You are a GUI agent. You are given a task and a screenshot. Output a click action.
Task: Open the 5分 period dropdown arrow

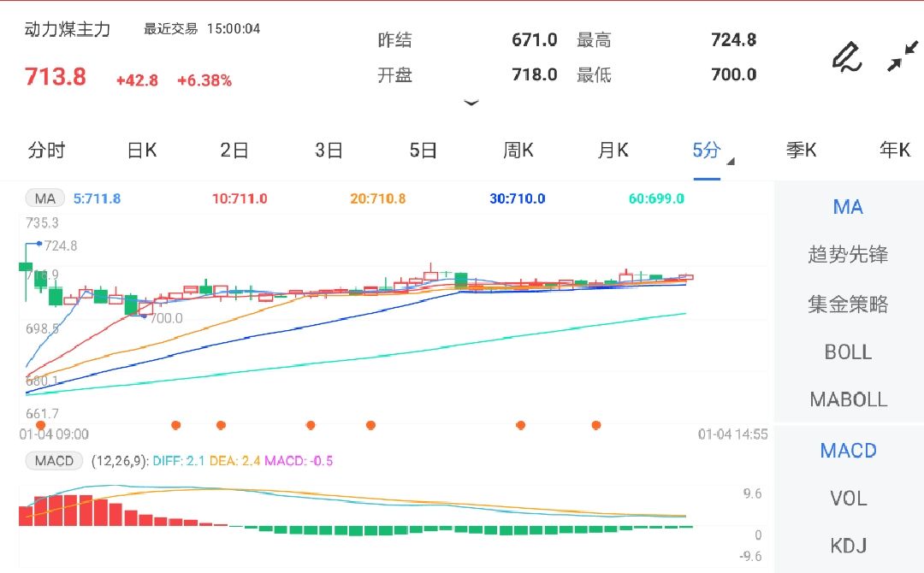729,159
